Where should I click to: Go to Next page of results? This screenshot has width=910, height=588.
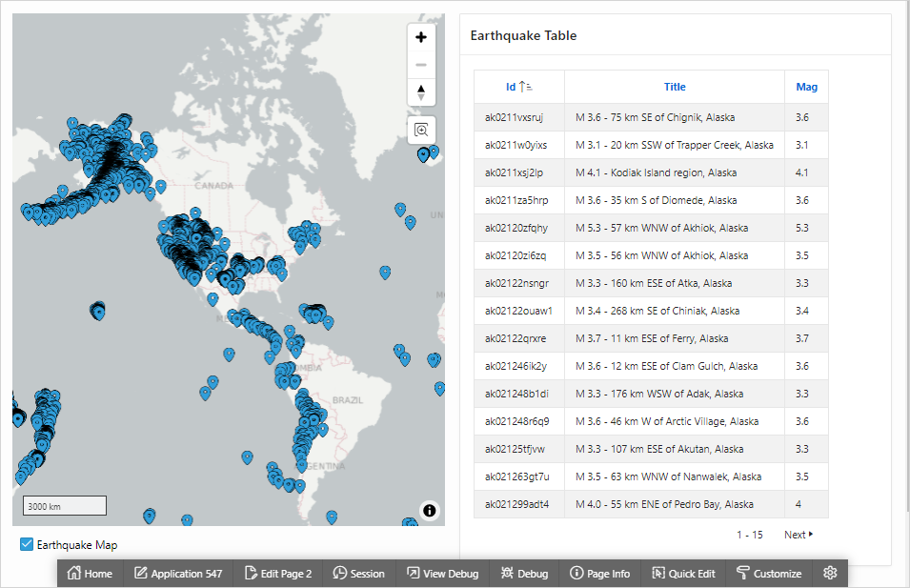[798, 535]
